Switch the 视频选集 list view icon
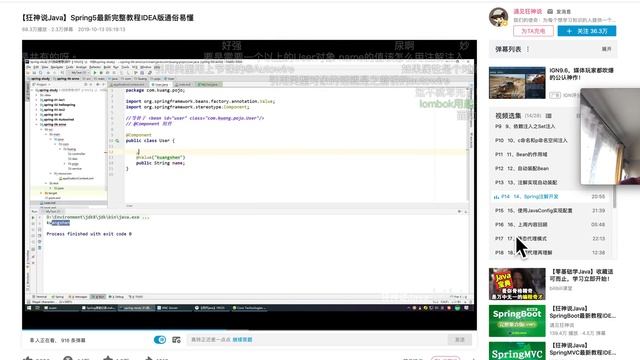 click(549, 116)
